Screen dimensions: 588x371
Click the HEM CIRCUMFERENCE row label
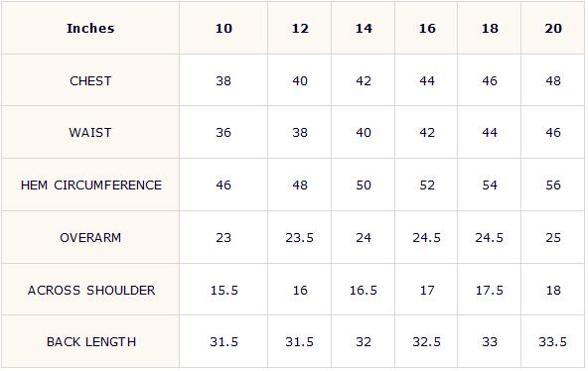point(91,185)
